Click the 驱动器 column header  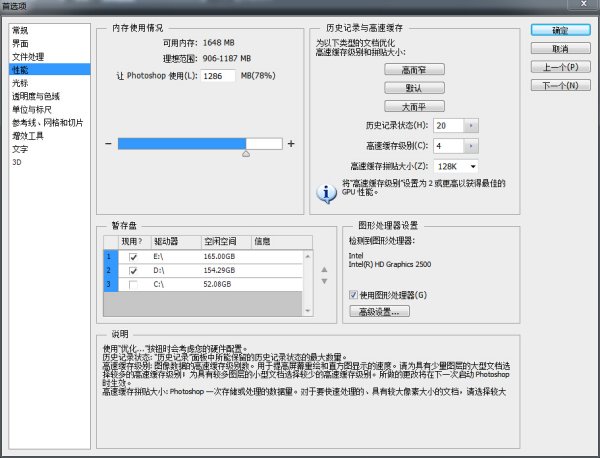coord(176,242)
